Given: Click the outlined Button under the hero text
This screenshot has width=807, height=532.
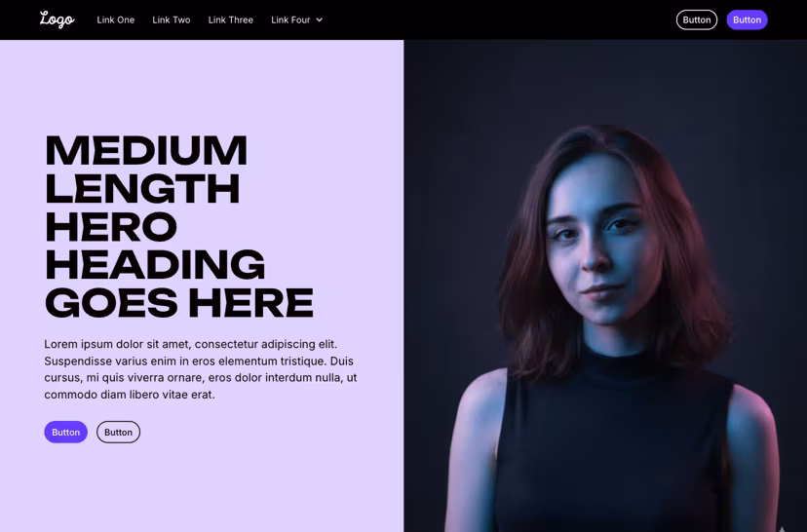Looking at the screenshot, I should point(118,433).
